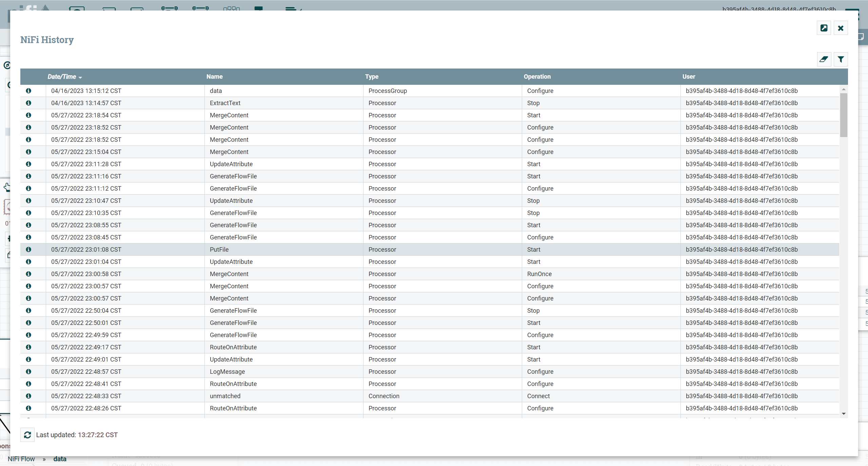Click the data breadcrumb
Screen dimensions: 868x466
click(x=60, y=459)
